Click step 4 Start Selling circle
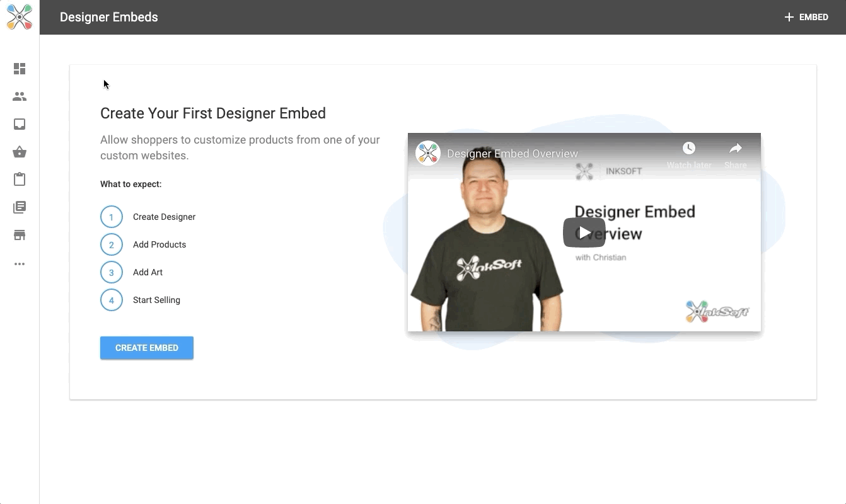The image size is (846, 504). tap(112, 300)
